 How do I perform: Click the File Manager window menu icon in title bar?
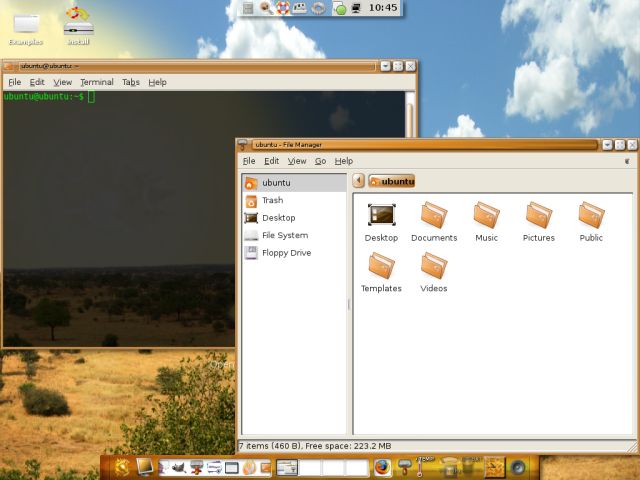(243, 144)
